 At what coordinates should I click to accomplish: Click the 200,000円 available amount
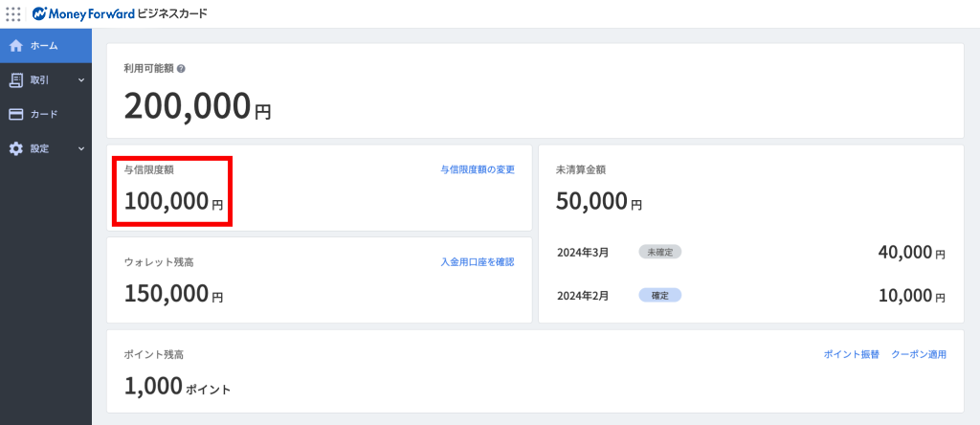197,106
